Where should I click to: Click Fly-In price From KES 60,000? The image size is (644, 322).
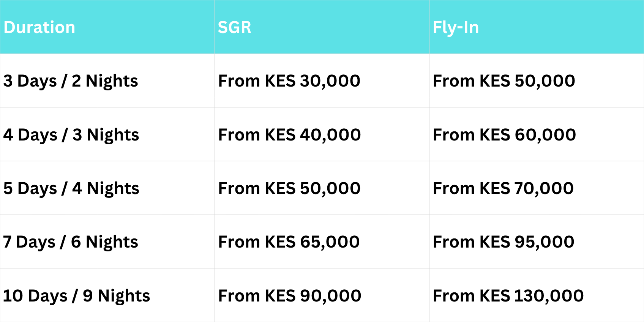504,135
